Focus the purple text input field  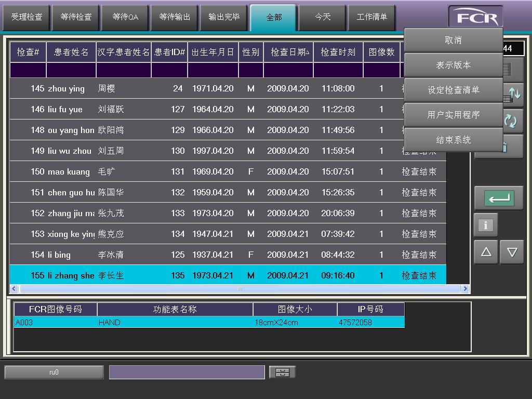click(x=187, y=372)
